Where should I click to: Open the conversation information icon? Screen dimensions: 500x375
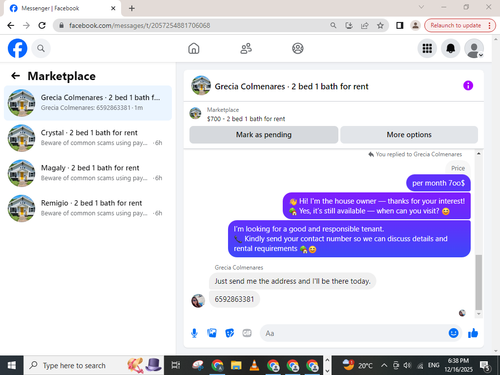coord(468,86)
